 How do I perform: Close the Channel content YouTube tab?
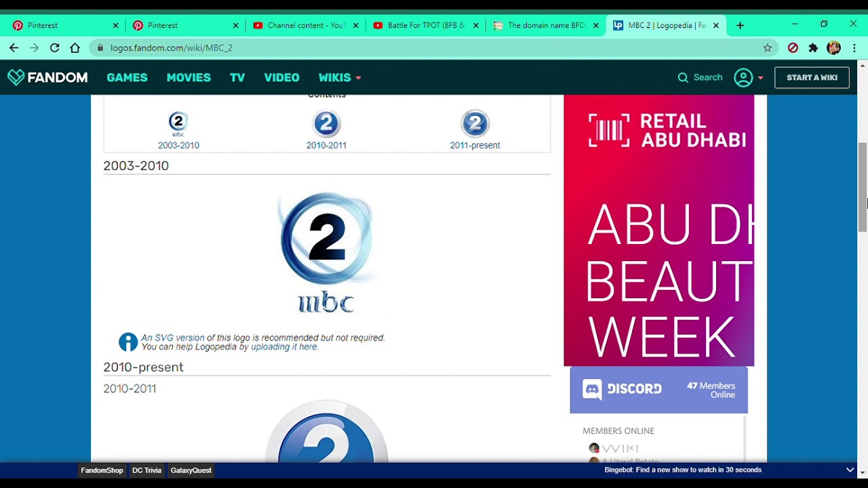click(x=355, y=26)
